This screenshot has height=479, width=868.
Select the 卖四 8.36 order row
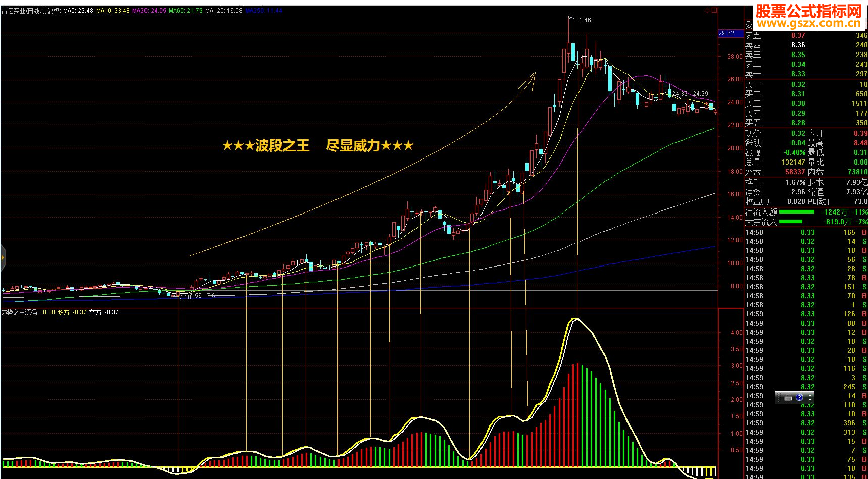pos(806,45)
